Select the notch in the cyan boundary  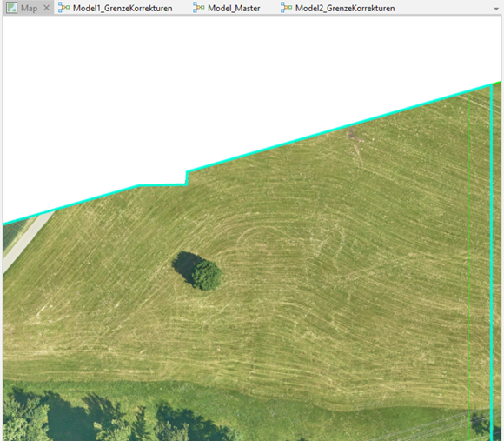(x=186, y=178)
